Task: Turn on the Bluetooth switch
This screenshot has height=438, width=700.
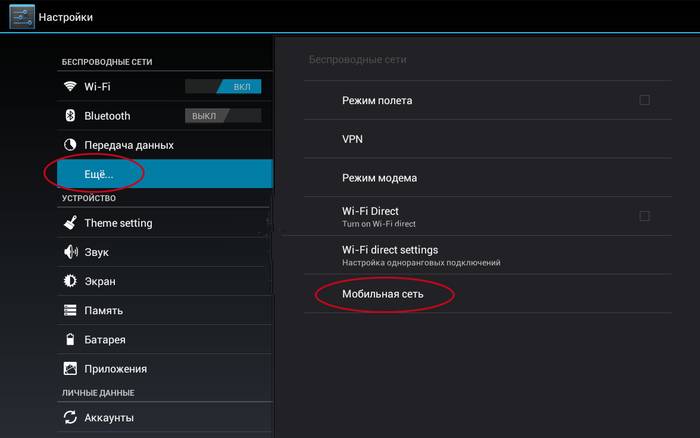Action: pos(223,116)
